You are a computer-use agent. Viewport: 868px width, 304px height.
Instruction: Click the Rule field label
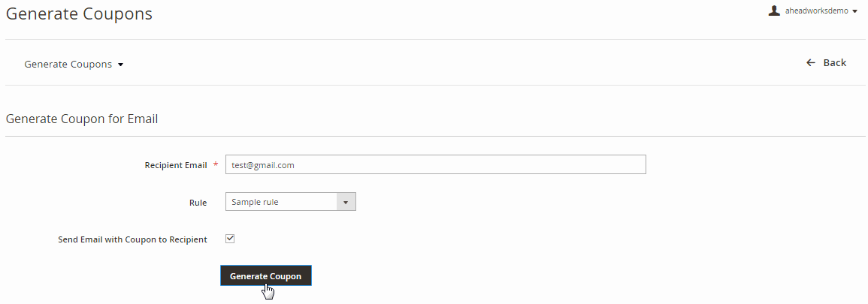198,203
